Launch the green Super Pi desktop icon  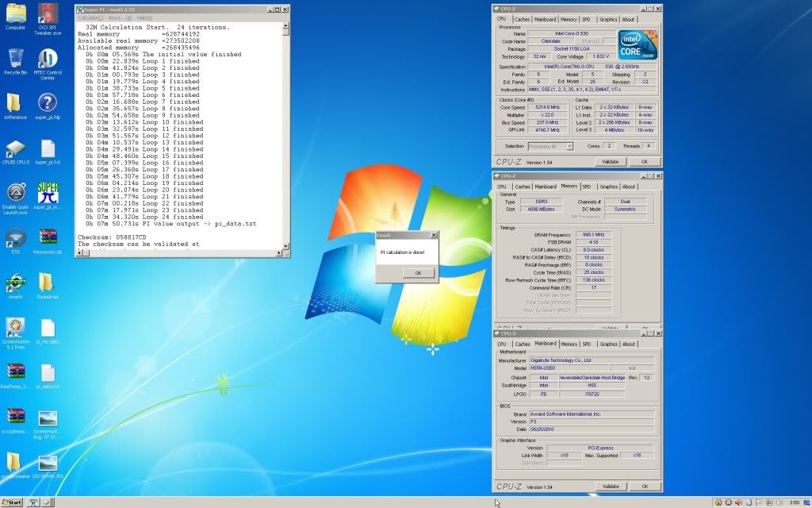click(48, 193)
